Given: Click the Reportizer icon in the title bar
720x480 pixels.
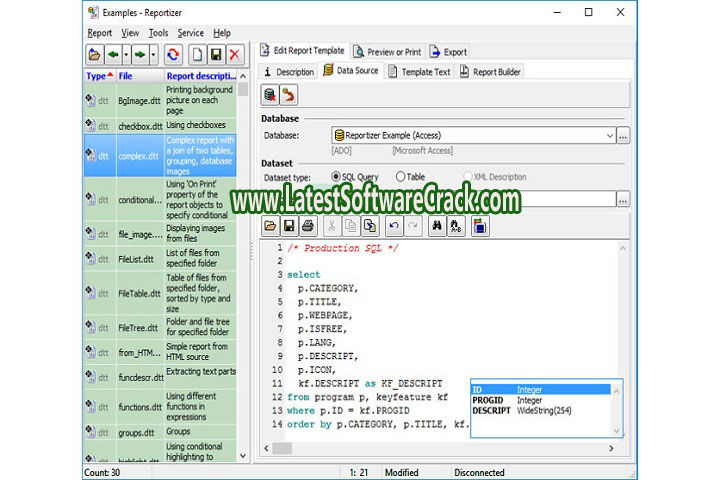Looking at the screenshot, I should point(93,12).
